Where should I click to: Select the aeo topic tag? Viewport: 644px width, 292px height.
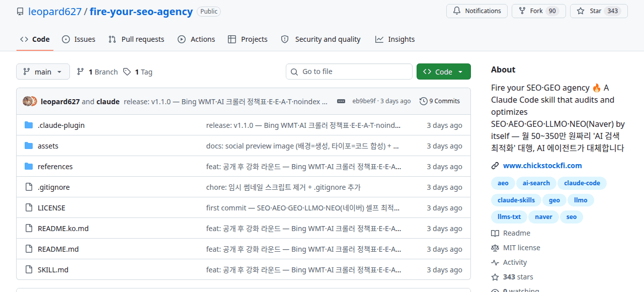503,183
